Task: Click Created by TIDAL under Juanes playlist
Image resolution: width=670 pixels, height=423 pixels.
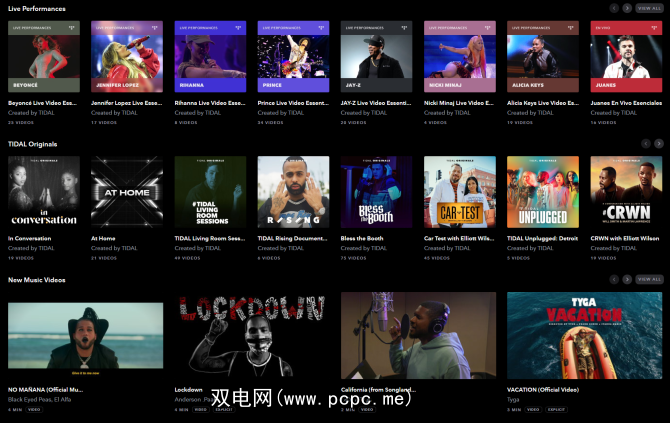Action: pyautogui.click(x=614, y=113)
